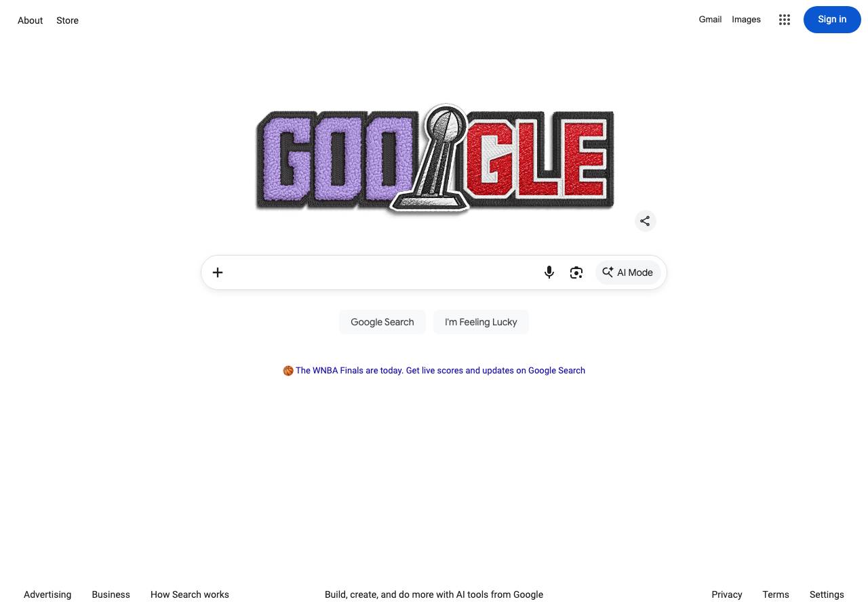Image resolution: width=868 pixels, height=610 pixels.
Task: Open the Images link
Action: tap(746, 20)
